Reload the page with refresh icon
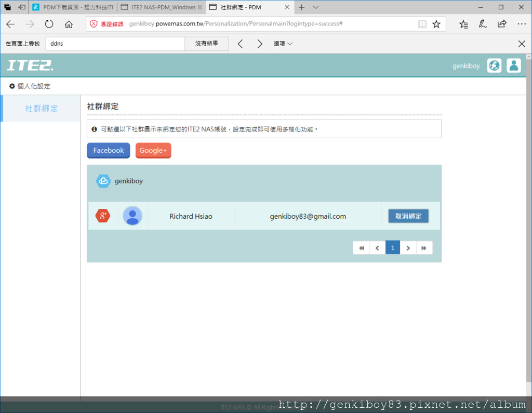The width and height of the screenshot is (532, 413). [x=49, y=24]
